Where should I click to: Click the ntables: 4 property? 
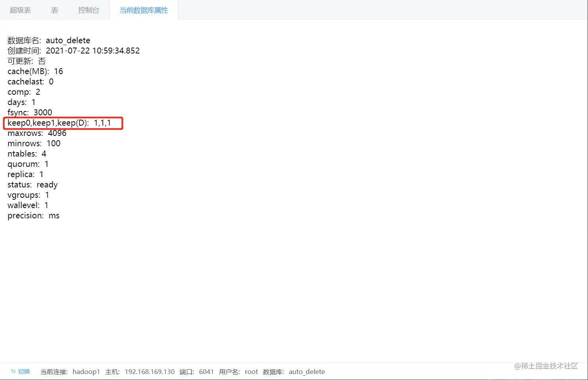tap(27, 154)
